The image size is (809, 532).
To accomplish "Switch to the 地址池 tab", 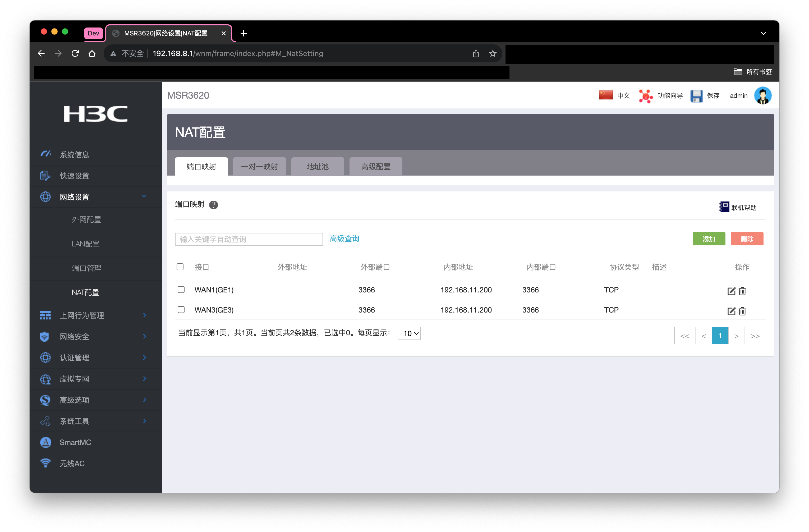I will [x=318, y=167].
